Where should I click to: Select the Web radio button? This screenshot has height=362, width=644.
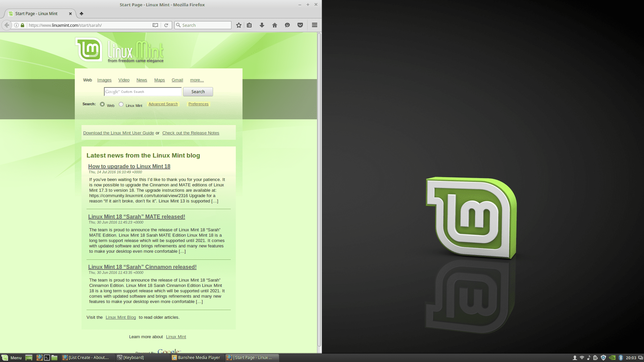pyautogui.click(x=102, y=104)
